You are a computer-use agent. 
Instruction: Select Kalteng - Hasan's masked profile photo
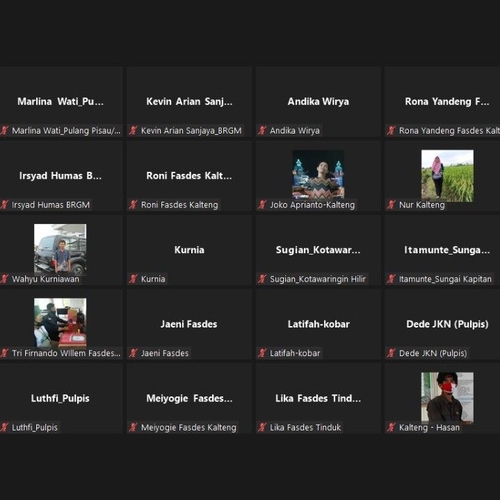[x=447, y=397]
